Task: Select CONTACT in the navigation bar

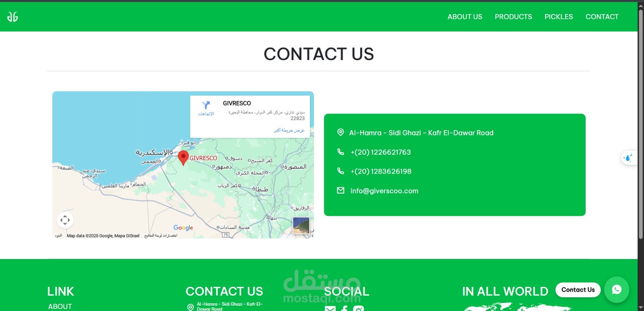Action: click(x=602, y=17)
